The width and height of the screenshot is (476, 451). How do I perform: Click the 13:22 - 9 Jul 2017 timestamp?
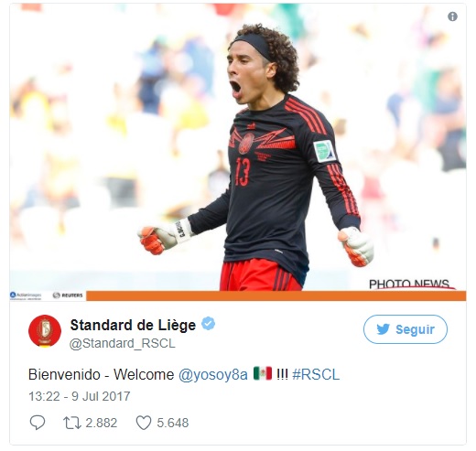click(x=80, y=396)
